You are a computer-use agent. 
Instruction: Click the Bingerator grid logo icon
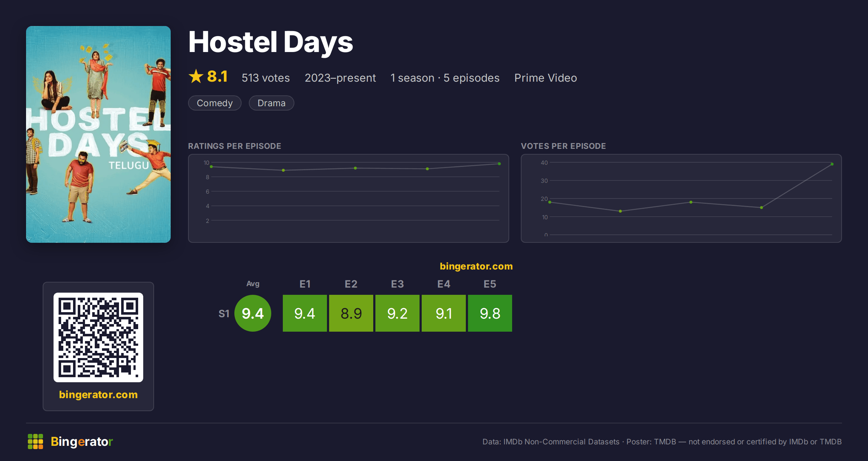click(x=35, y=441)
